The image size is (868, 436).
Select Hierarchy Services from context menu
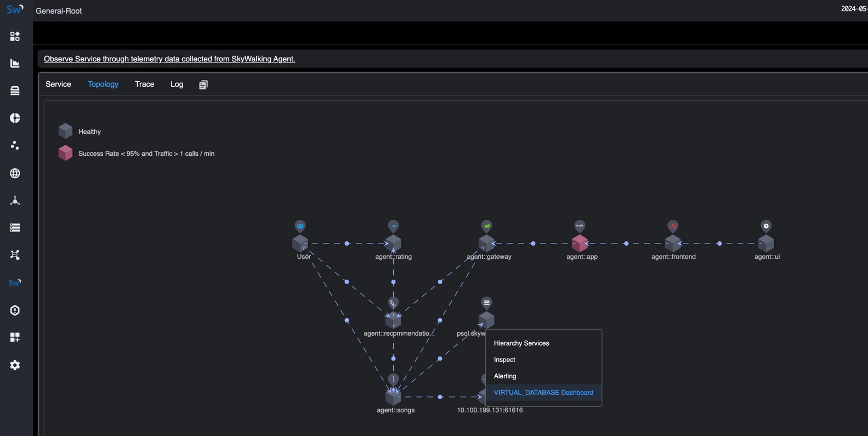521,343
